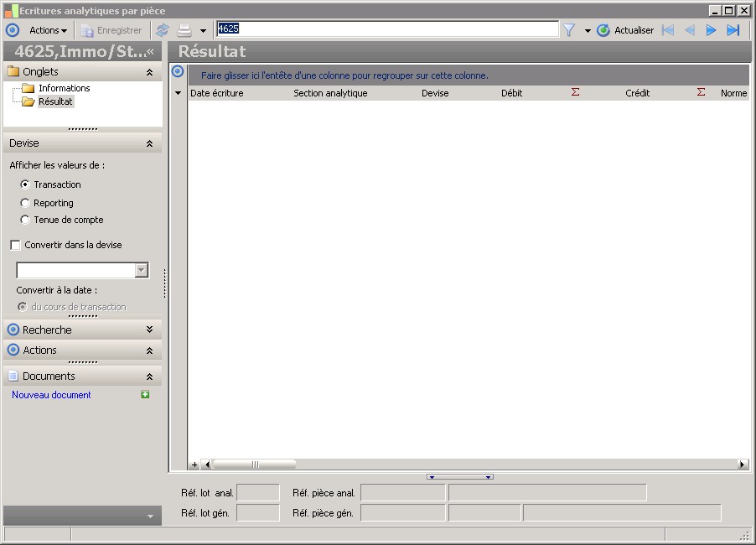The height and width of the screenshot is (545, 756).
Task: Open dropdown arrow at bottom of left panel
Action: tap(150, 516)
